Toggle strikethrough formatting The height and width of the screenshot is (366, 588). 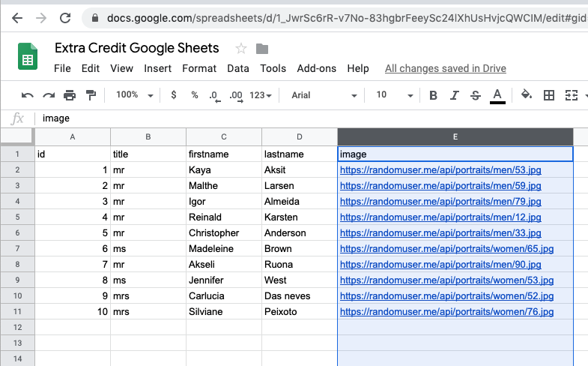pos(476,95)
